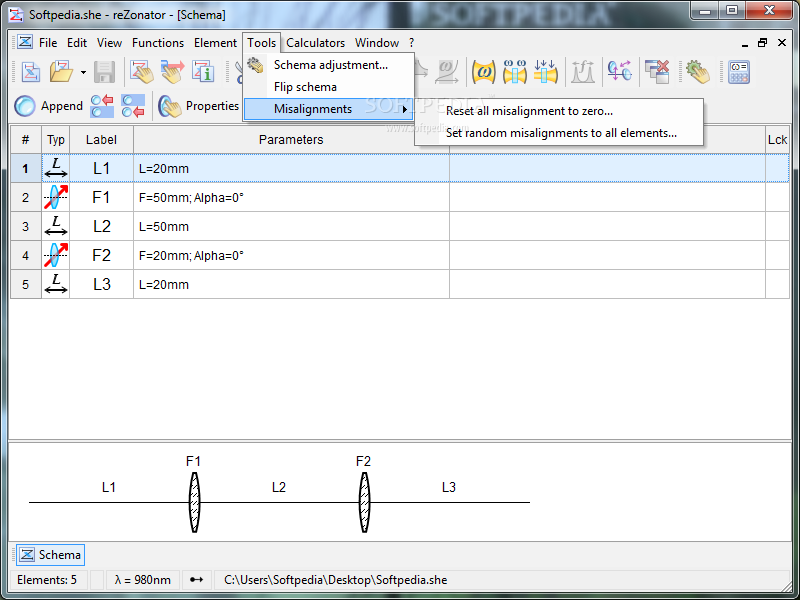The height and width of the screenshot is (600, 800).
Task: Click 'L=50mm' parameters cell
Action: point(291,227)
